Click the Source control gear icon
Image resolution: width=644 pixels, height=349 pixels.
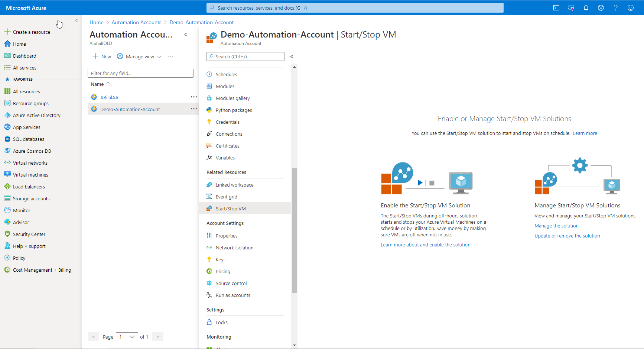click(209, 283)
